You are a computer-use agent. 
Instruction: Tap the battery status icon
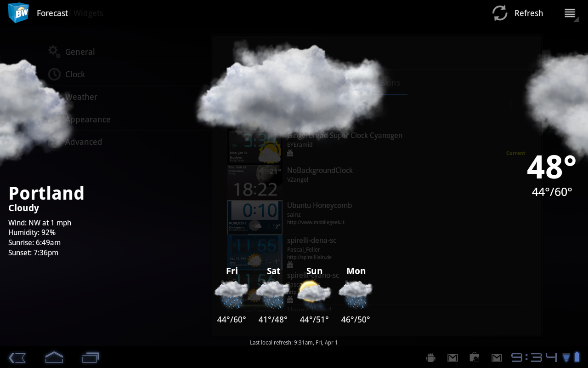577,357
